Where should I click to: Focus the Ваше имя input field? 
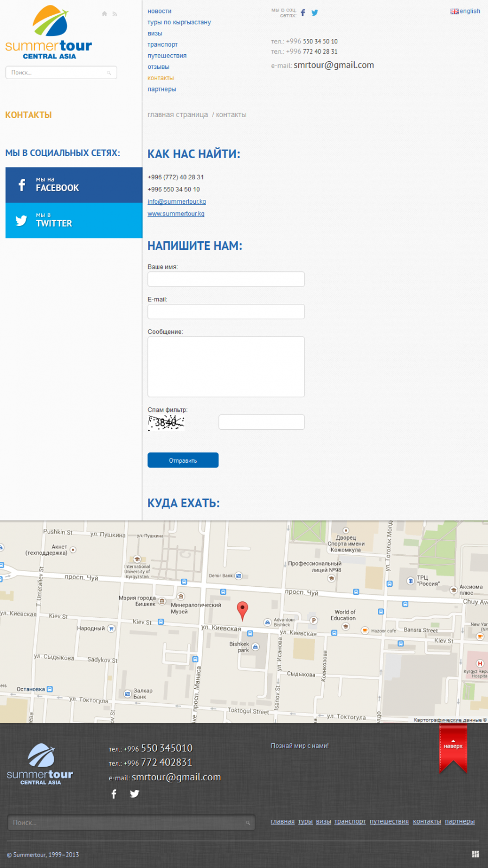(x=226, y=279)
